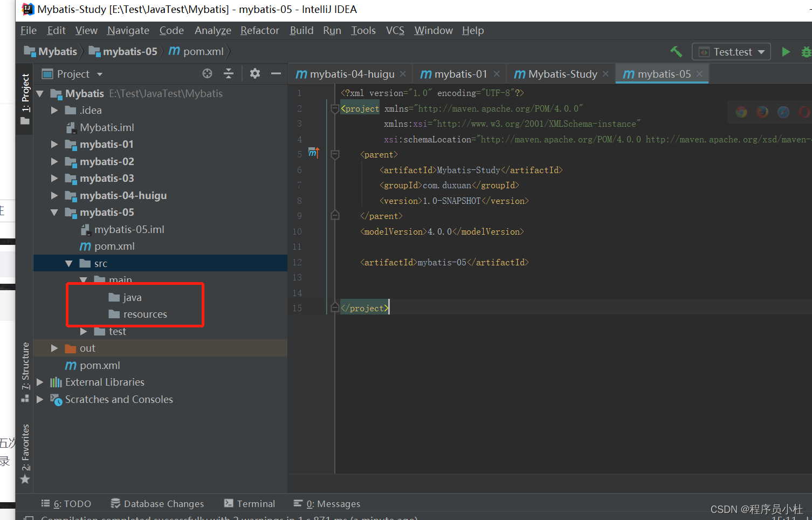Open the Build menu
The height and width of the screenshot is (520, 812).
pos(301,30)
